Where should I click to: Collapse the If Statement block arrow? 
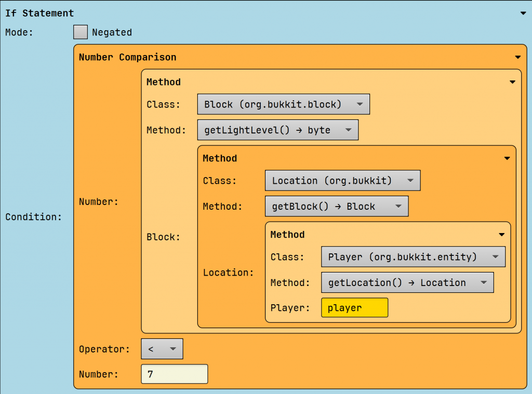pos(523,13)
